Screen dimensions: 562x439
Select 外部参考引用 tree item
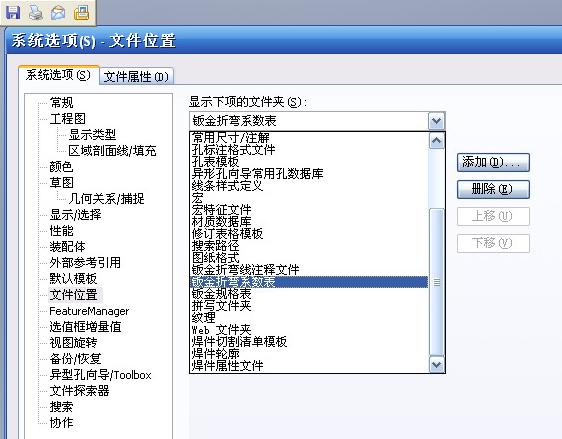(x=85, y=263)
